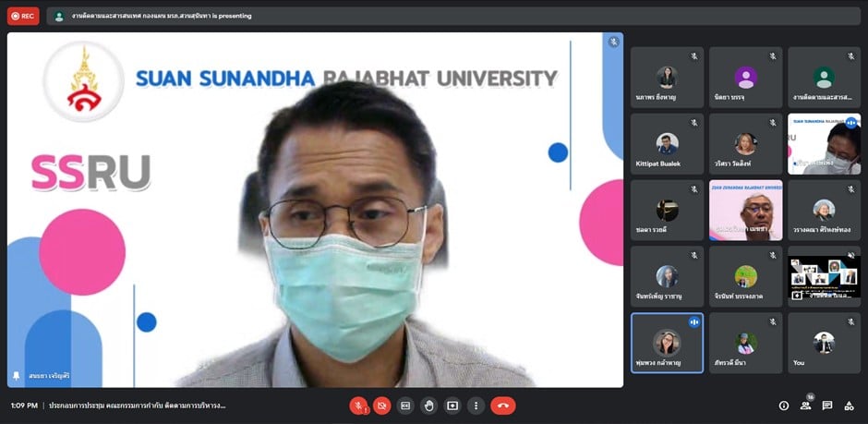Open the shared presentation thumbnail tile
This screenshot has height=424, width=868.
[824, 276]
